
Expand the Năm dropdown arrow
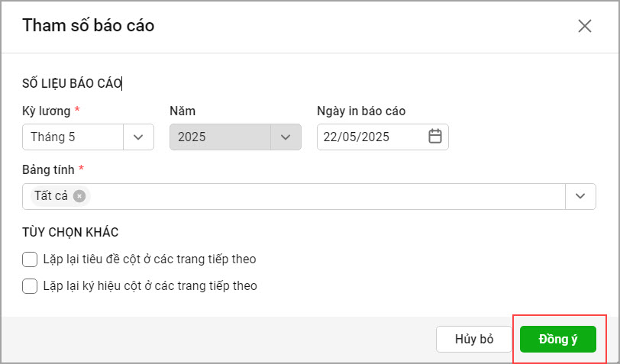pyautogui.click(x=286, y=137)
